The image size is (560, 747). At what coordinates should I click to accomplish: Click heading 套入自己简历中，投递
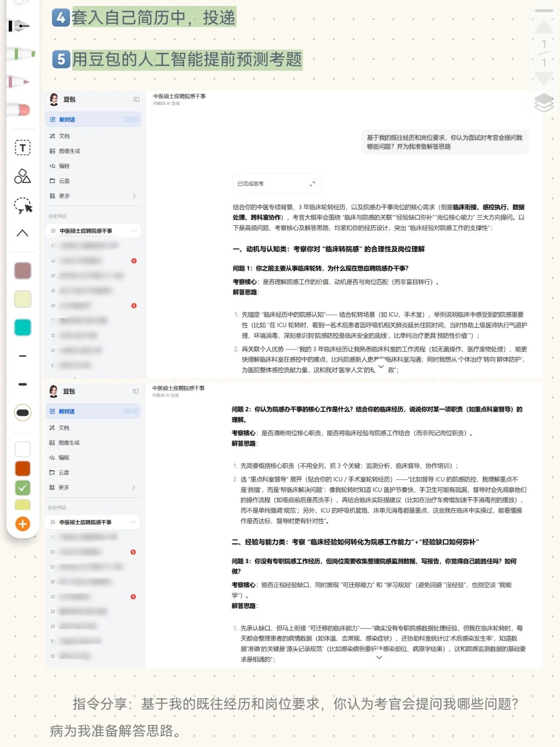[154, 18]
